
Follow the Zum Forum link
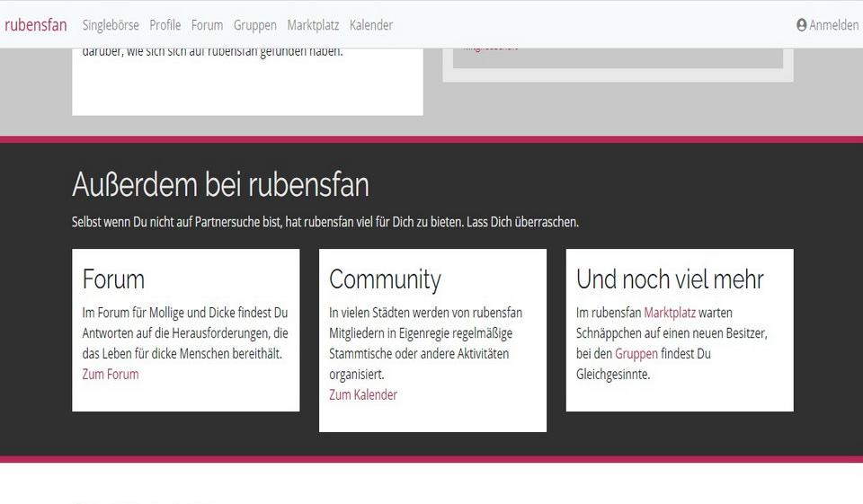(111, 374)
